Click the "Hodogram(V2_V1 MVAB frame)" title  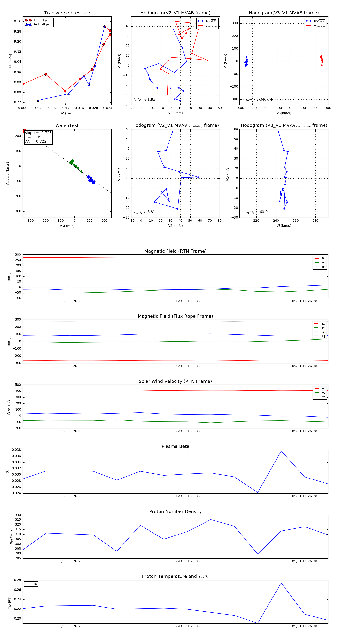click(175, 13)
